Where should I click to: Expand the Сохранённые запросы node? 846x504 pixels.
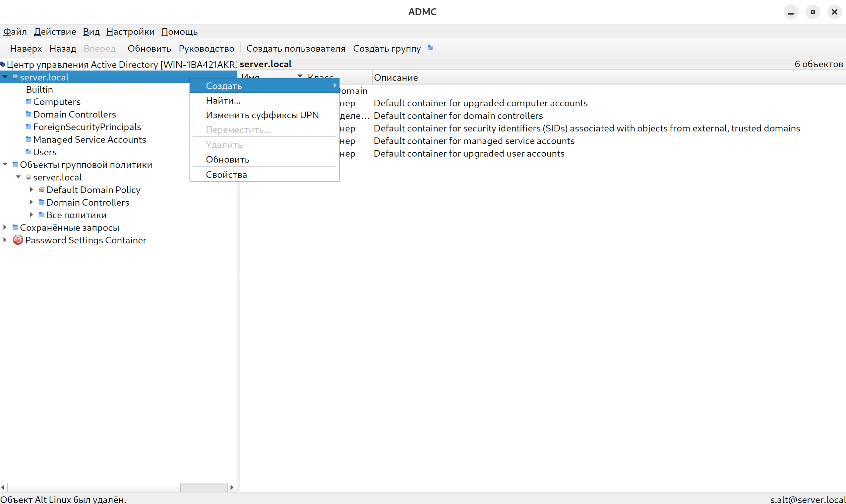click(x=5, y=227)
